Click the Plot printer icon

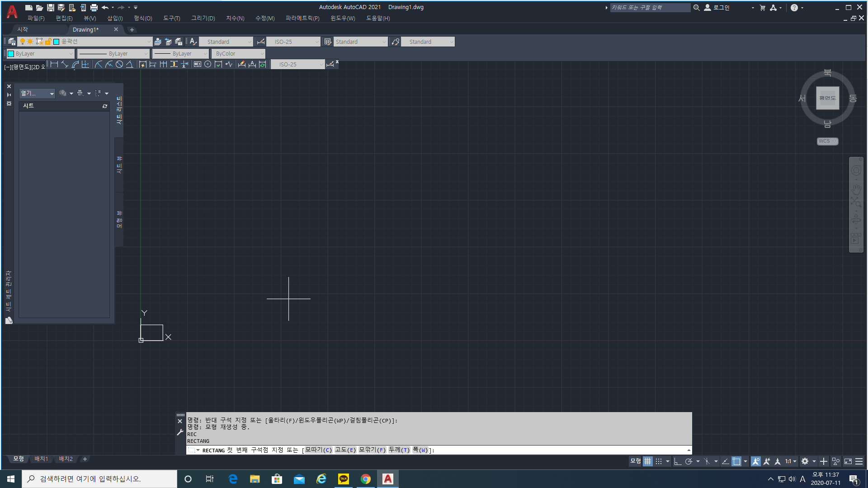click(94, 8)
